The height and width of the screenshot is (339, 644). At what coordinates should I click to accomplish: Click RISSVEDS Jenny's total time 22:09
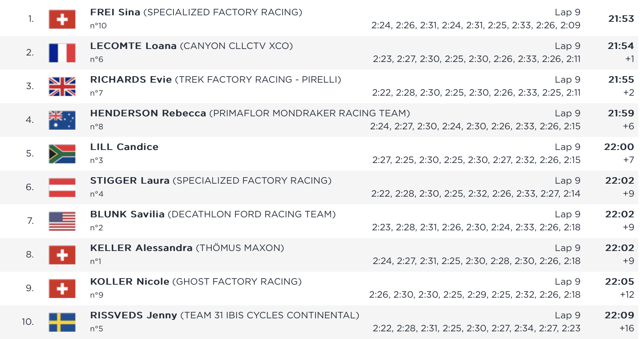(x=619, y=315)
